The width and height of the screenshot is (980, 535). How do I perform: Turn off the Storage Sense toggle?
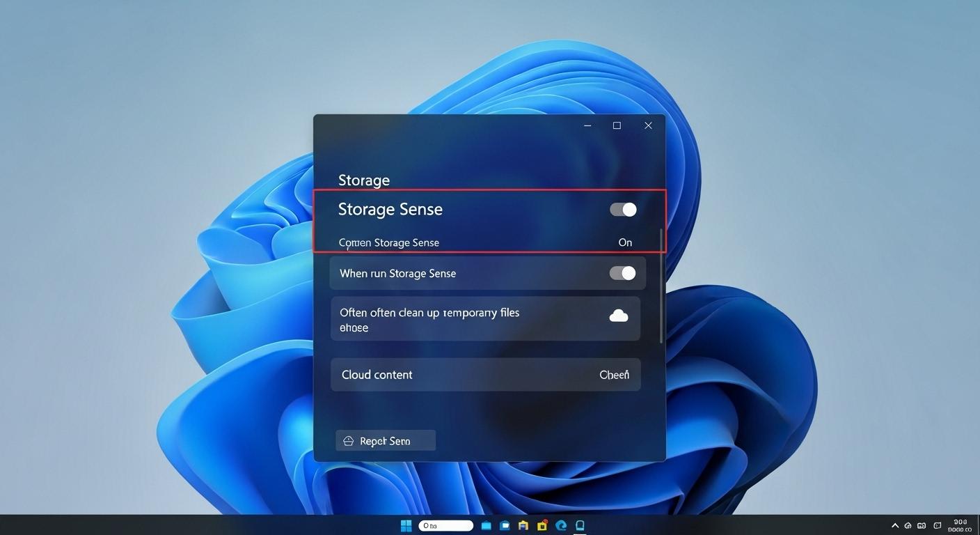[623, 209]
